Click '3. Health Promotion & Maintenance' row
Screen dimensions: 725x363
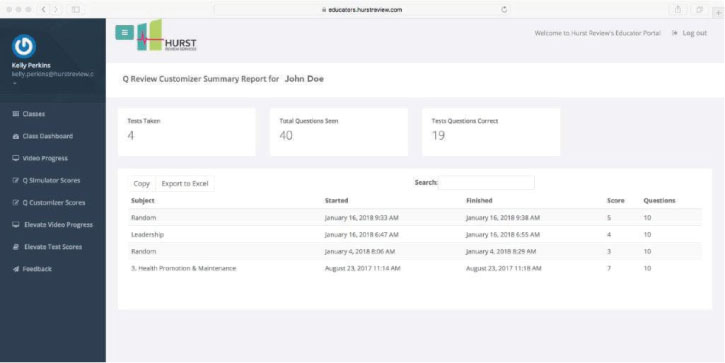click(x=415, y=268)
